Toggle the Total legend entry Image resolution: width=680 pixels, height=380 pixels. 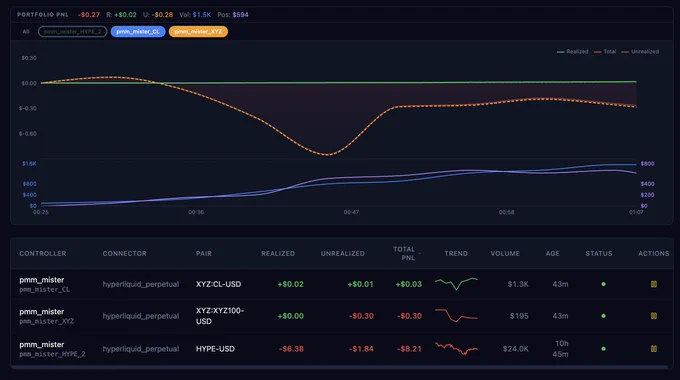(605, 52)
